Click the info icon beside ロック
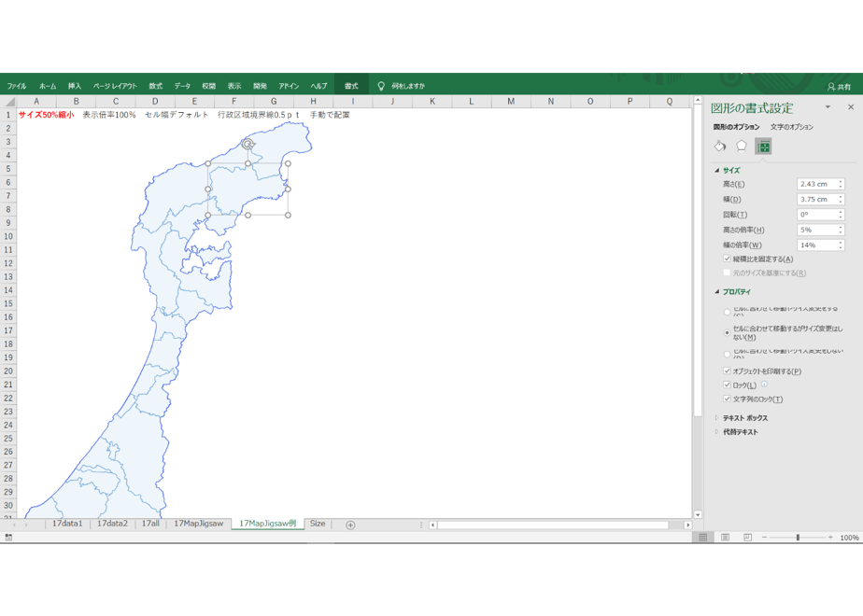863x616 pixels. pyautogui.click(x=765, y=385)
